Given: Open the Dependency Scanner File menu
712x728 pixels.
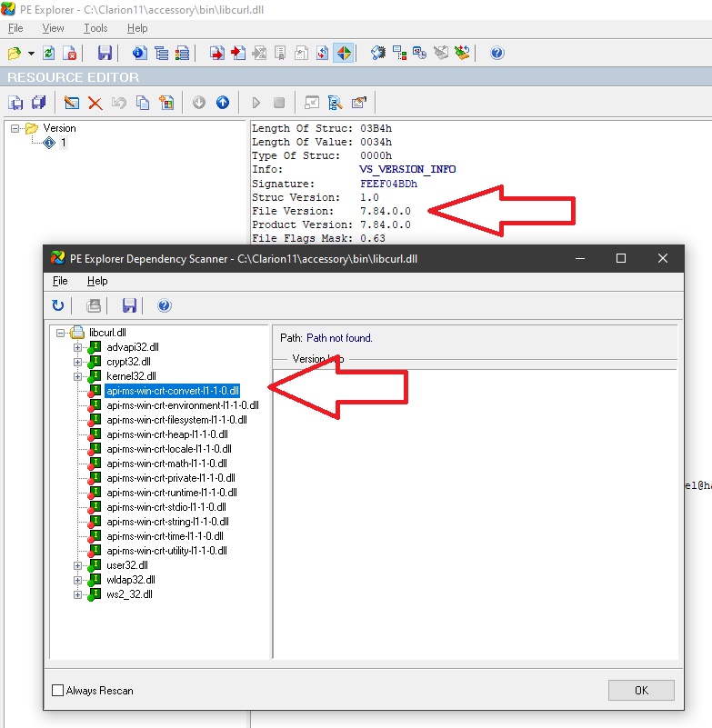Looking at the screenshot, I should pyautogui.click(x=59, y=281).
